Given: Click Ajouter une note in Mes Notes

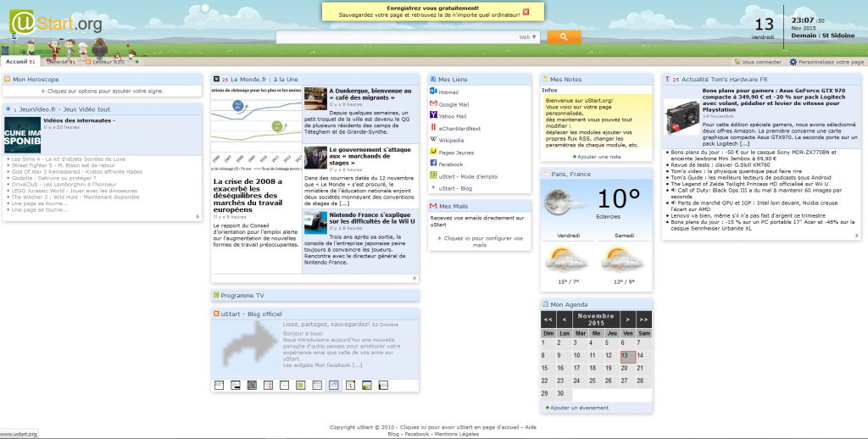Looking at the screenshot, I should pyautogui.click(x=598, y=156).
